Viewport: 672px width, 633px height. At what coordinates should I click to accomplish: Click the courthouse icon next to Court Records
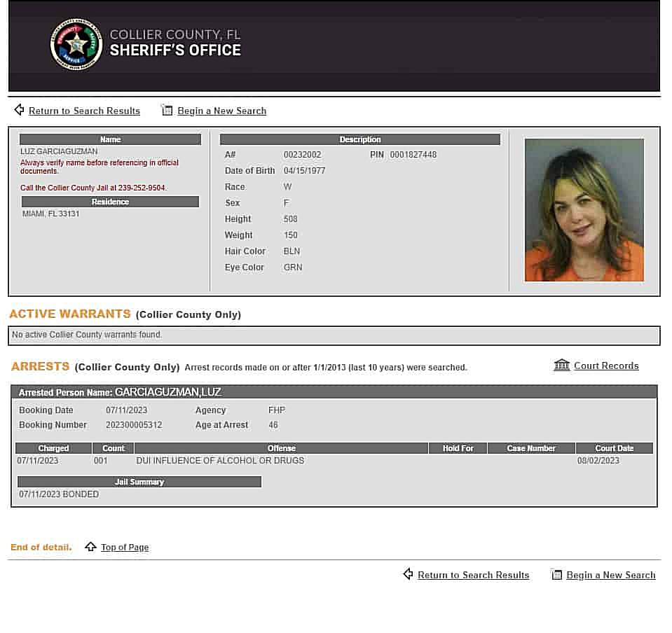pyautogui.click(x=561, y=365)
